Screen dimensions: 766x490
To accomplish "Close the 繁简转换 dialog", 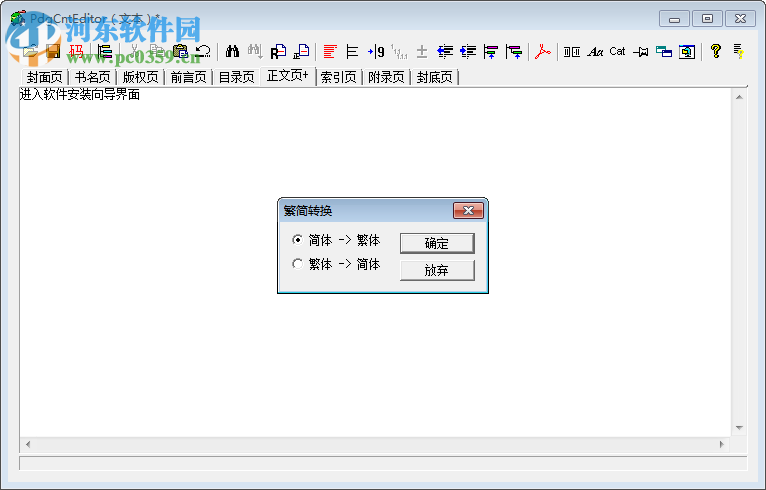I will click(468, 211).
